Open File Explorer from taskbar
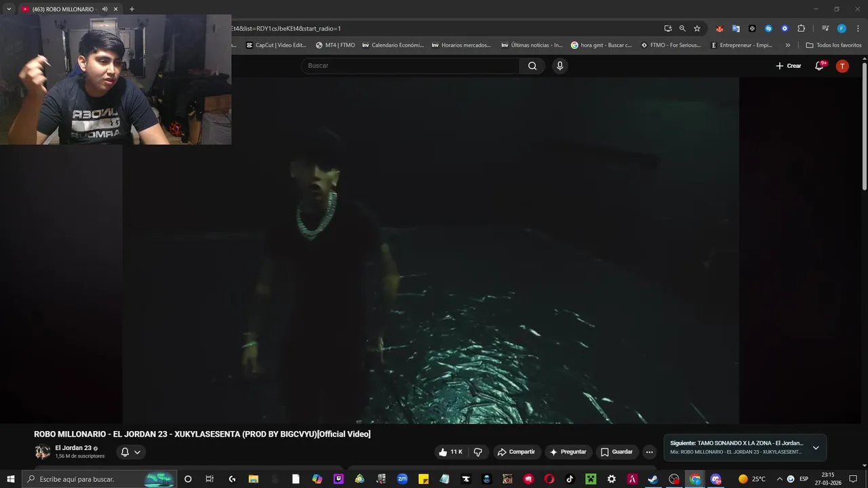This screenshot has width=868, height=488. (254, 479)
